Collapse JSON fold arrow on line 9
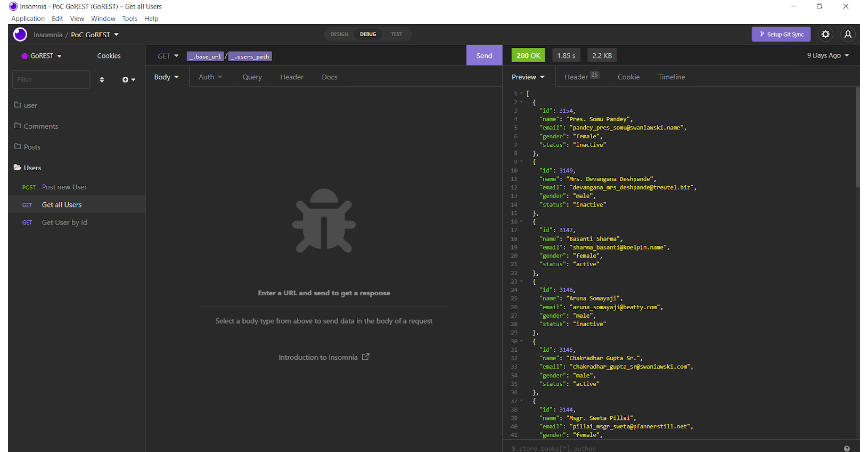Image resolution: width=868 pixels, height=452 pixels. [521, 162]
